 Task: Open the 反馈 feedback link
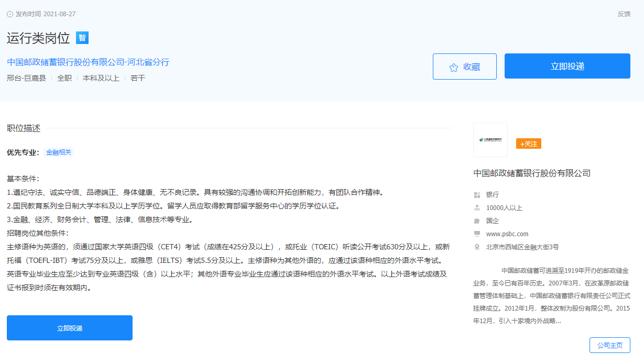point(624,14)
